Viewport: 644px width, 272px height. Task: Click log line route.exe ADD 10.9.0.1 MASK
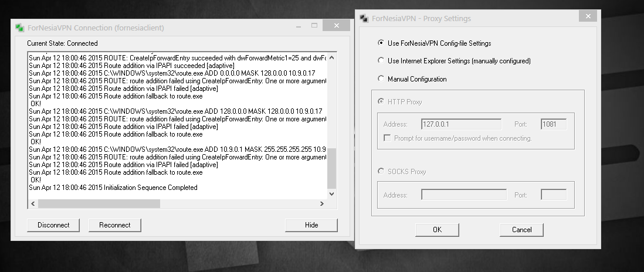point(178,149)
